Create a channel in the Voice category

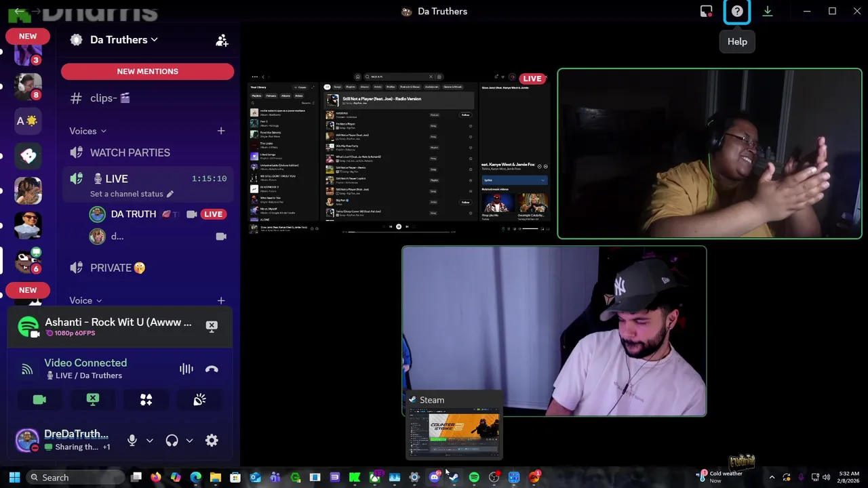221,300
